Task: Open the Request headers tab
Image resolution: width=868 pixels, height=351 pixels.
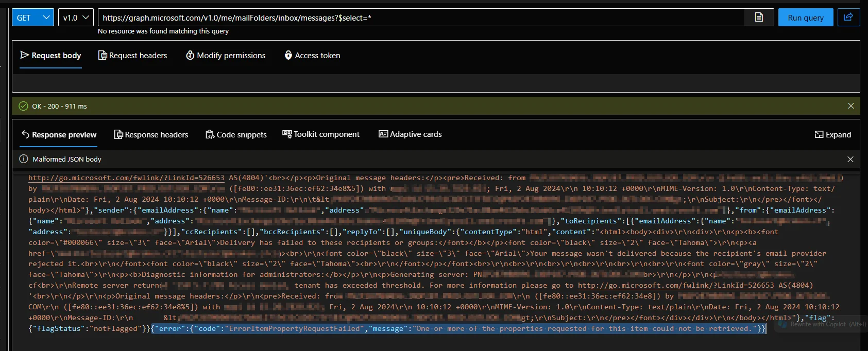Action: [133, 56]
